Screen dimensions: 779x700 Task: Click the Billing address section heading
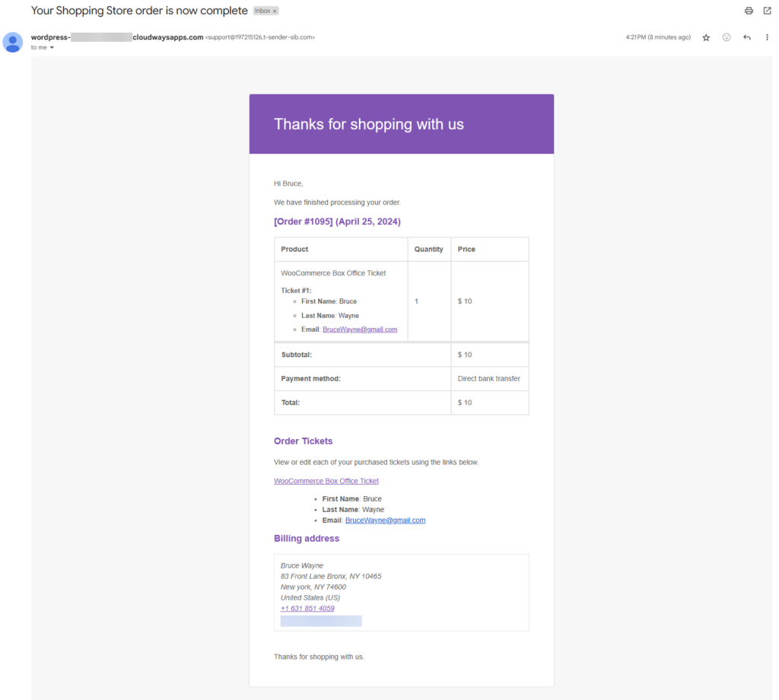click(307, 539)
